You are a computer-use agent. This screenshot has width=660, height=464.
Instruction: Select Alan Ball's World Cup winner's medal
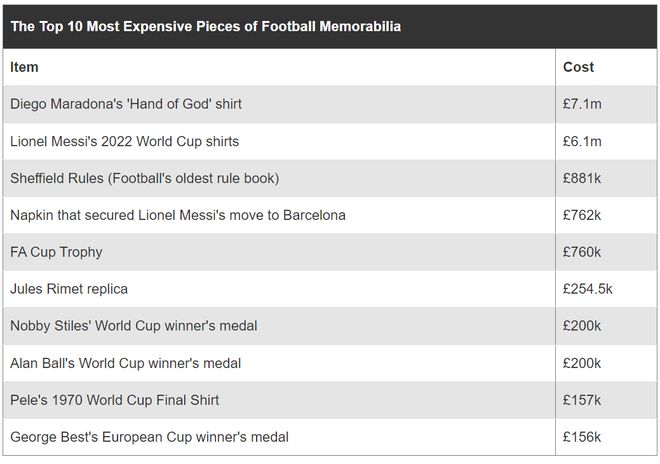click(125, 363)
